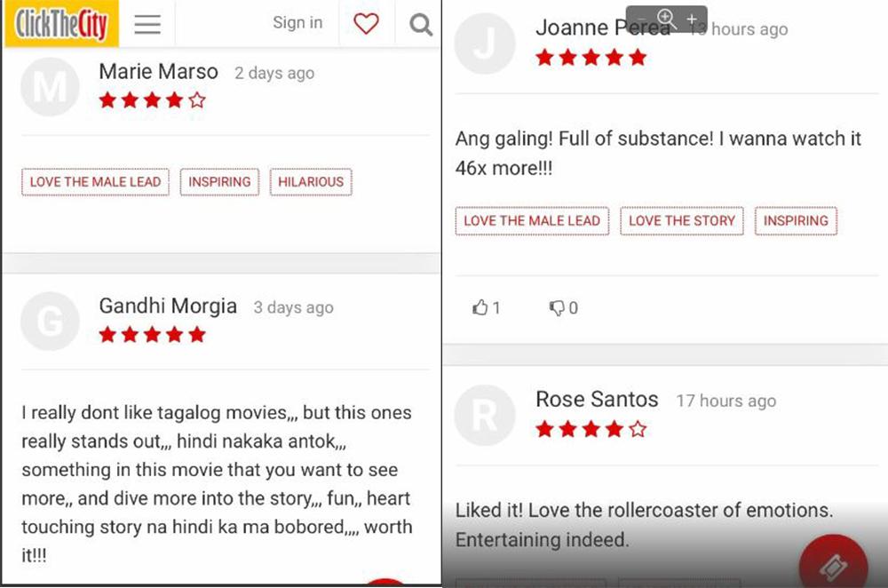This screenshot has height=588, width=888.
Task: Click the Sign in link
Action: (x=297, y=23)
